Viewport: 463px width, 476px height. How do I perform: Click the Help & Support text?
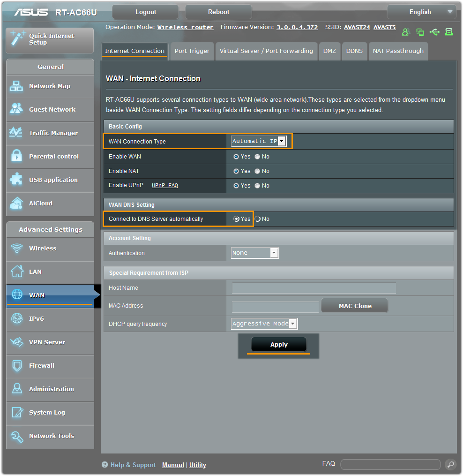tap(133, 465)
